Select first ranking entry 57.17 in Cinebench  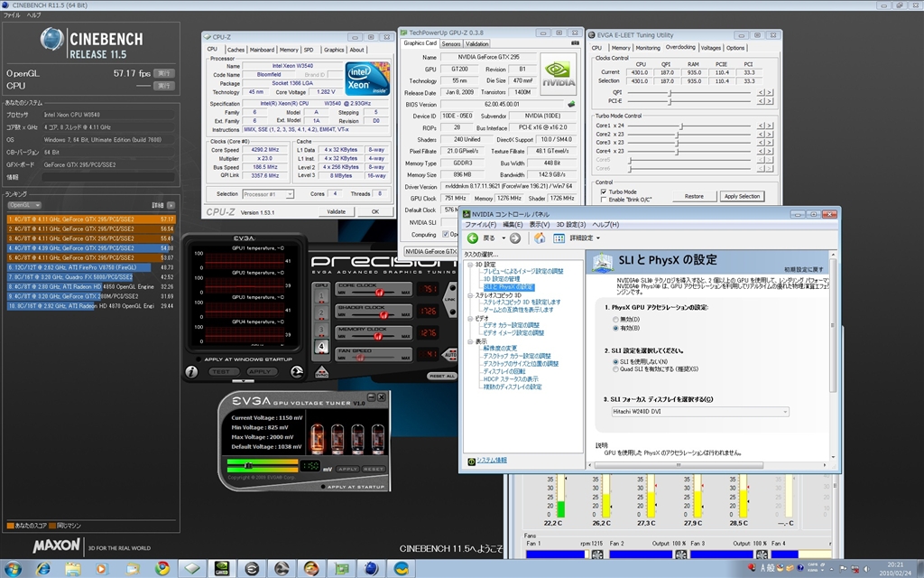(x=91, y=219)
